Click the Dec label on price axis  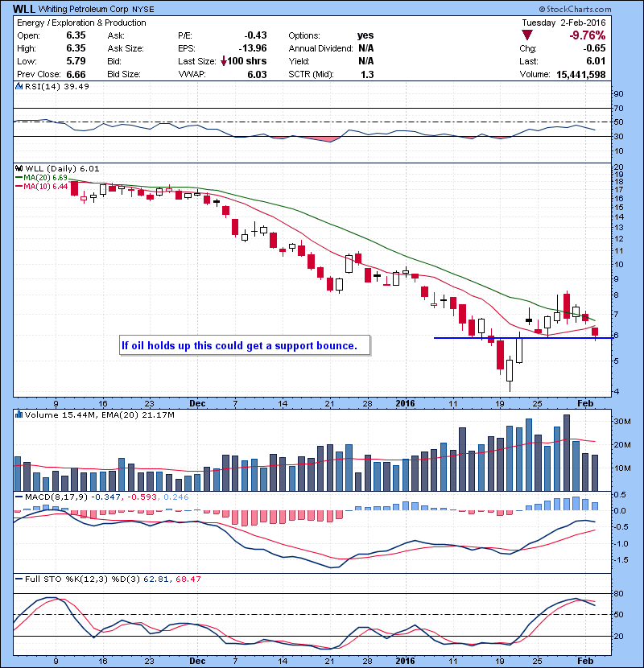click(x=197, y=403)
